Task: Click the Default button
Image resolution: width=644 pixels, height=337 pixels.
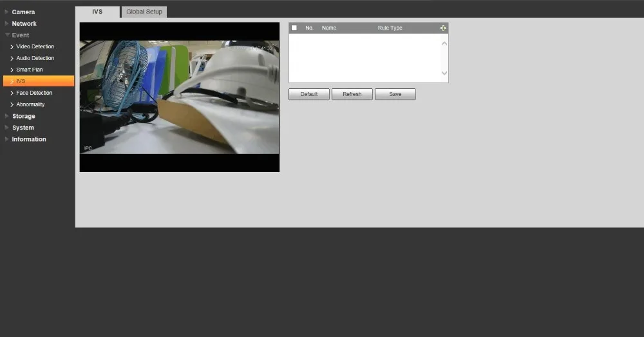Action: (x=309, y=94)
